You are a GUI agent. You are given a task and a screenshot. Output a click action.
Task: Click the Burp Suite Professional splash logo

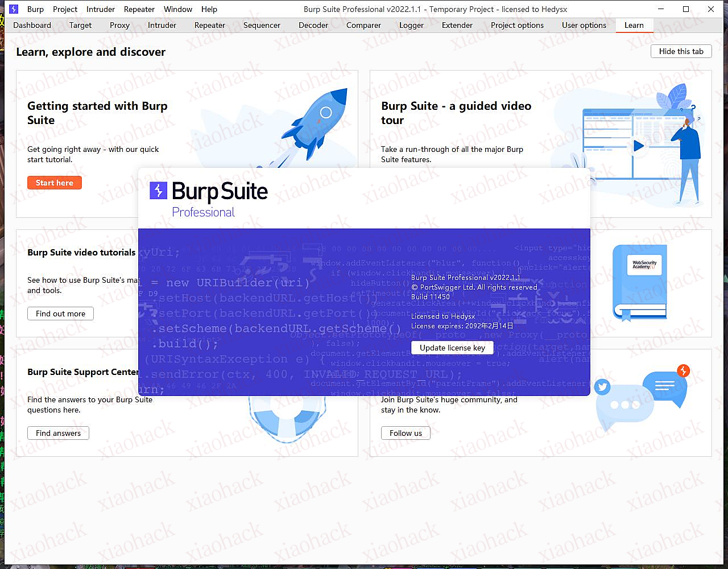(x=209, y=199)
